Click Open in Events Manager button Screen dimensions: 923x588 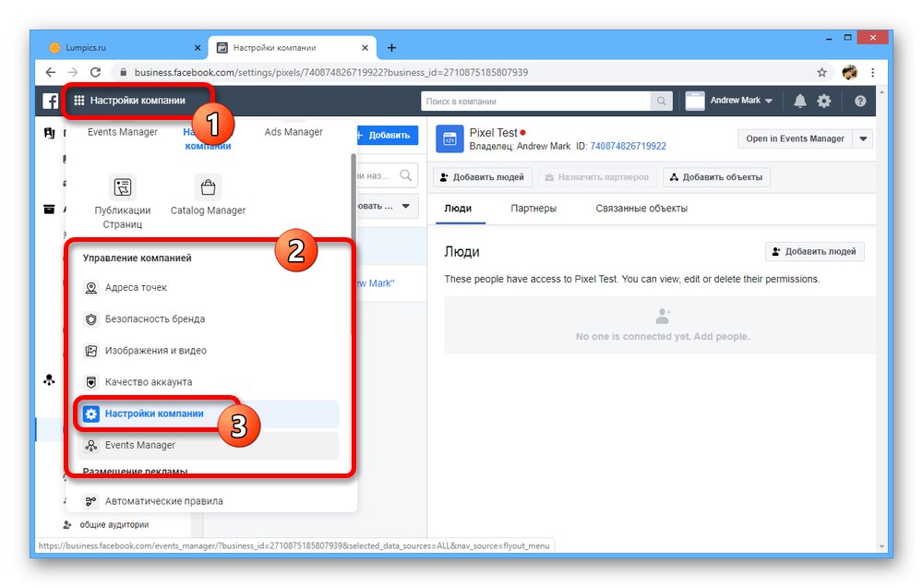tap(796, 138)
